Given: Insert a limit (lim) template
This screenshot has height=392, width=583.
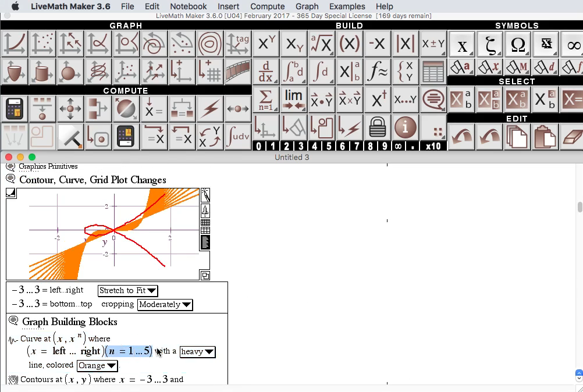Looking at the screenshot, I should pyautogui.click(x=294, y=99).
